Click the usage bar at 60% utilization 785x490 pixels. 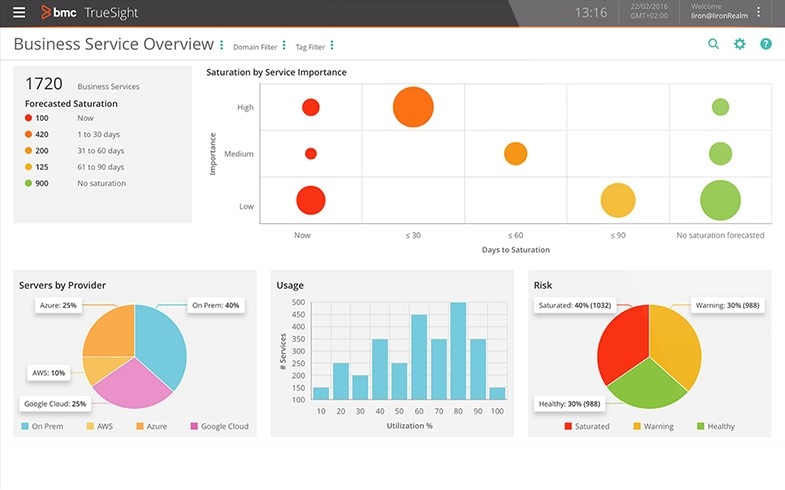(419, 357)
